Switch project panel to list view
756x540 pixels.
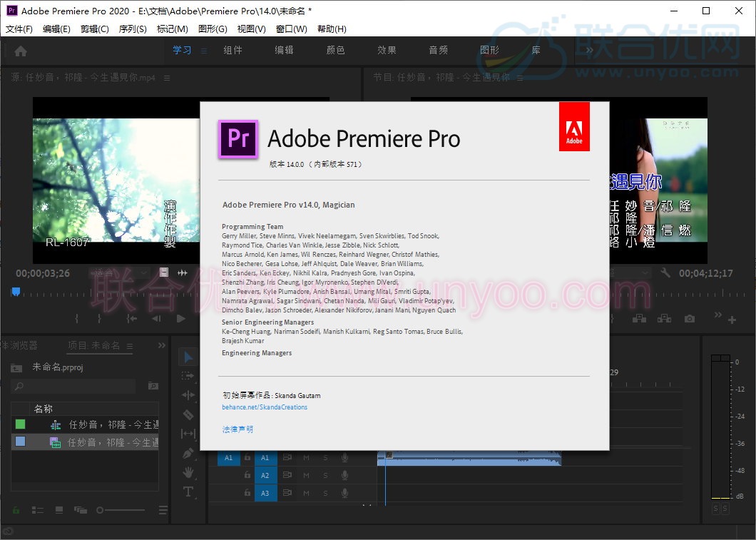click(38, 509)
